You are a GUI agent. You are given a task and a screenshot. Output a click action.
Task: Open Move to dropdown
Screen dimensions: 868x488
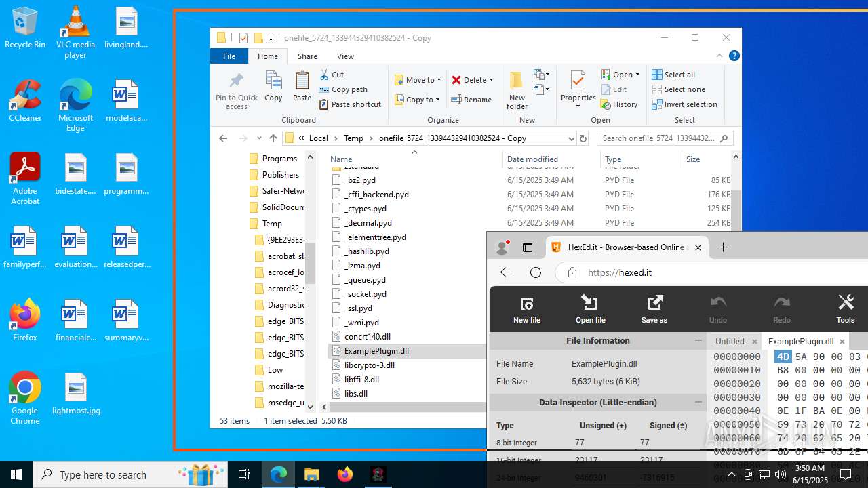[x=418, y=80]
